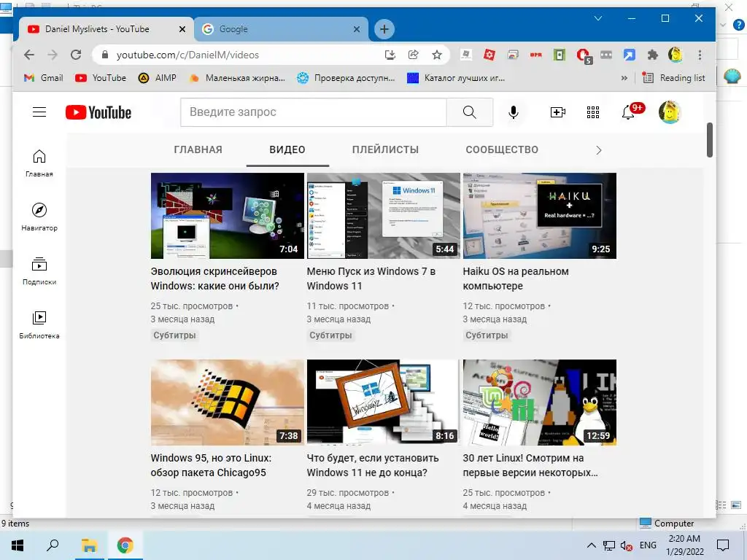
Task: Open Навигатор in the sidebar
Action: [39, 217]
